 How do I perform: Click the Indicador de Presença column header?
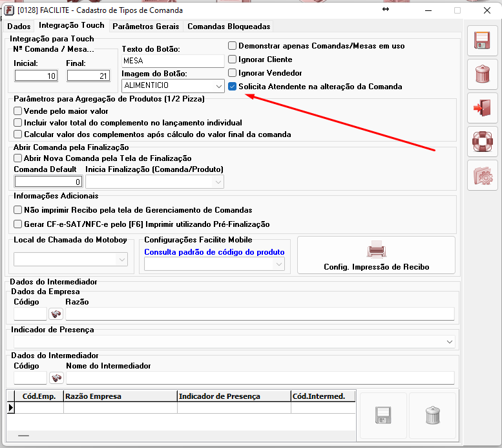[234, 396]
